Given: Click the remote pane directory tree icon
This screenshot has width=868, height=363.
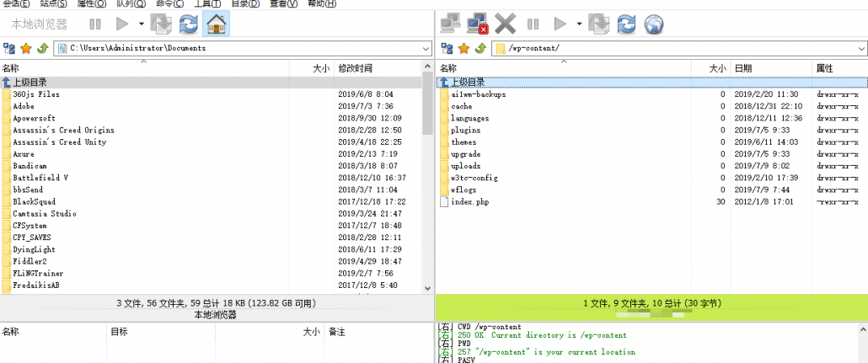Looking at the screenshot, I should point(447,48).
